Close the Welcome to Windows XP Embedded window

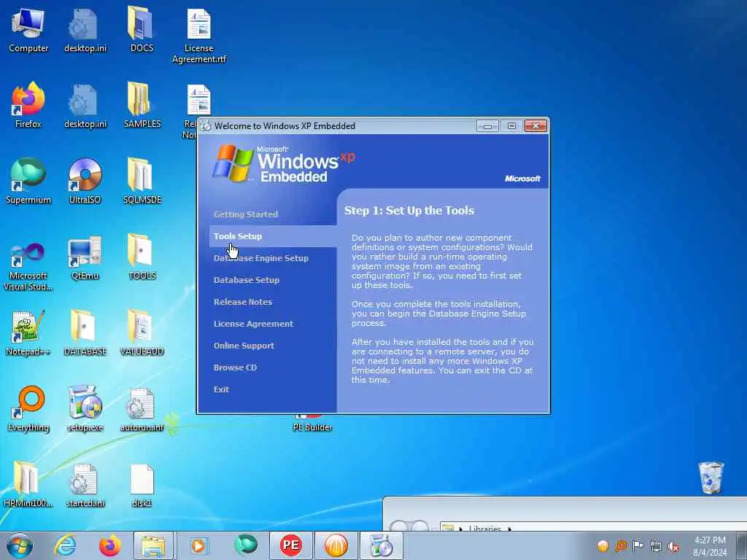point(535,125)
